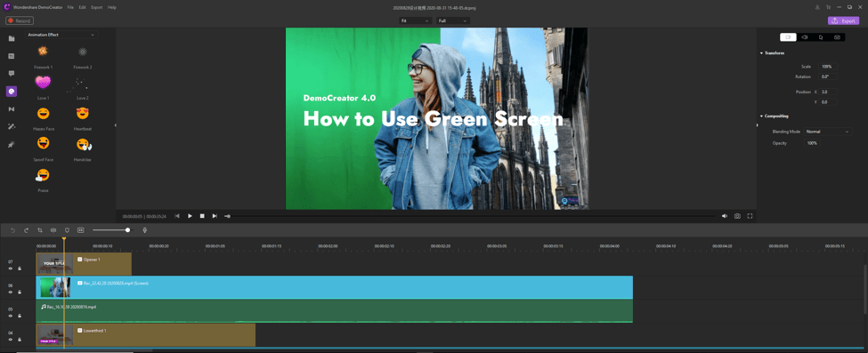
Task: Click the Record button
Action: point(20,20)
